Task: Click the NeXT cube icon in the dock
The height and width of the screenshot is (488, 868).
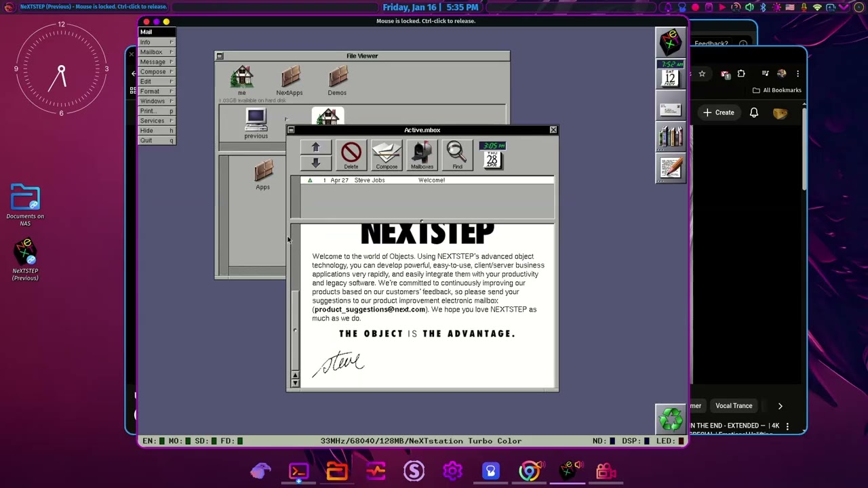Action: click(670, 43)
